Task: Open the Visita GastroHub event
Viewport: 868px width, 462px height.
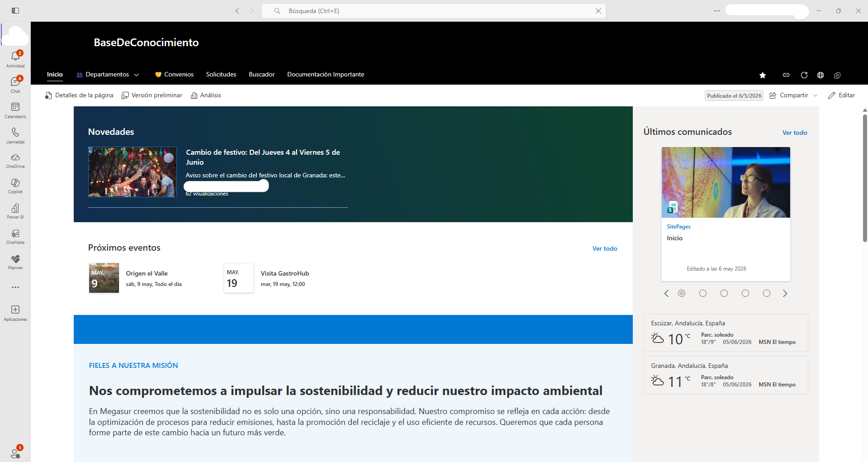Action: [x=285, y=273]
